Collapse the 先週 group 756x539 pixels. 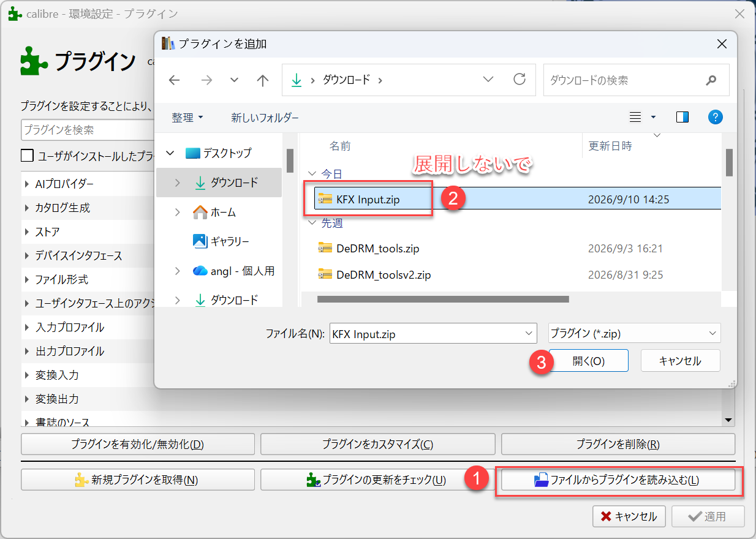[x=312, y=224]
